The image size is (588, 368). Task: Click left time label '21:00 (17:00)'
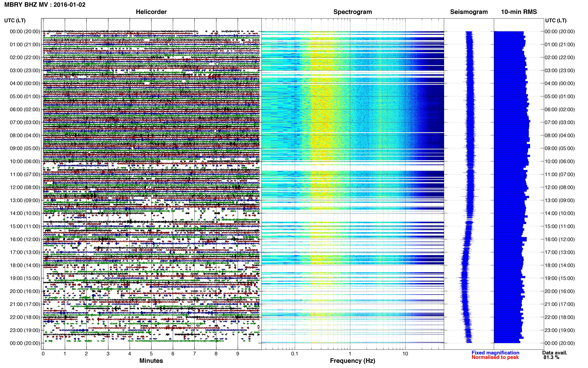click(x=25, y=304)
